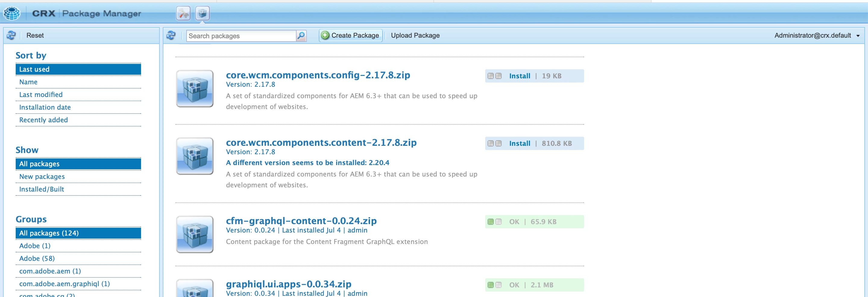Viewport: 868px width, 297px height.
Task: Click OK status of graphiql.ui.apps
Action: coord(514,285)
